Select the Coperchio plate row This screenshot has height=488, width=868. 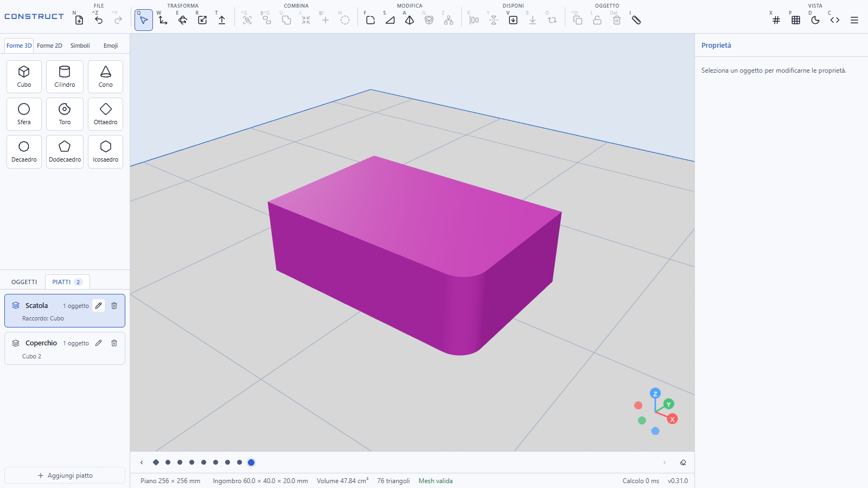65,348
